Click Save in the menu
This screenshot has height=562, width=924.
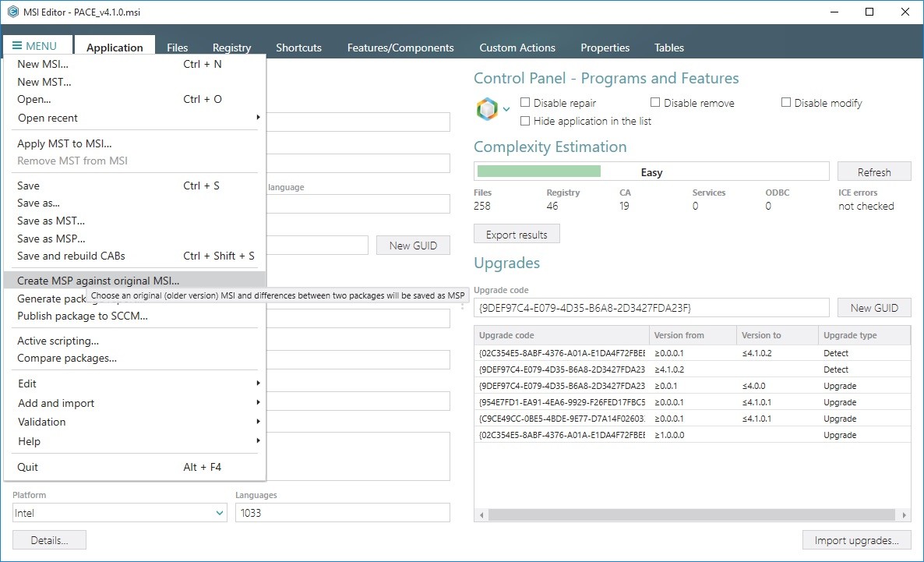[x=134, y=186]
